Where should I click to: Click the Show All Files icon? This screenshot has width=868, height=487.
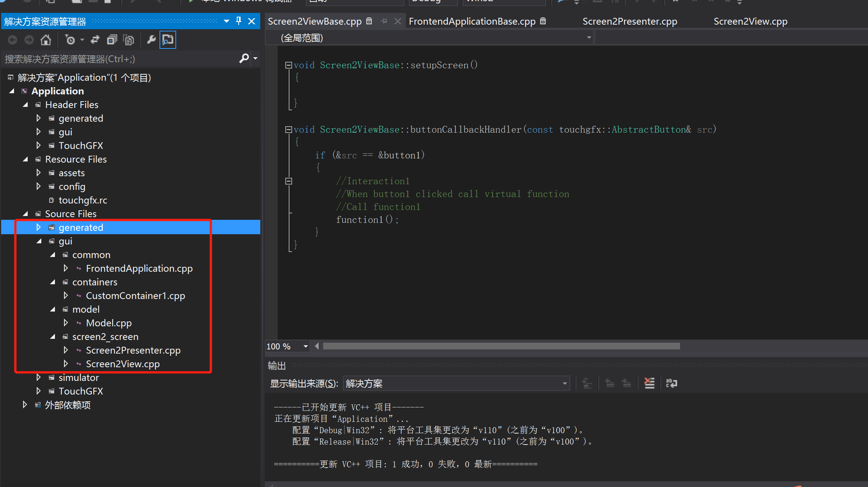pyautogui.click(x=129, y=40)
